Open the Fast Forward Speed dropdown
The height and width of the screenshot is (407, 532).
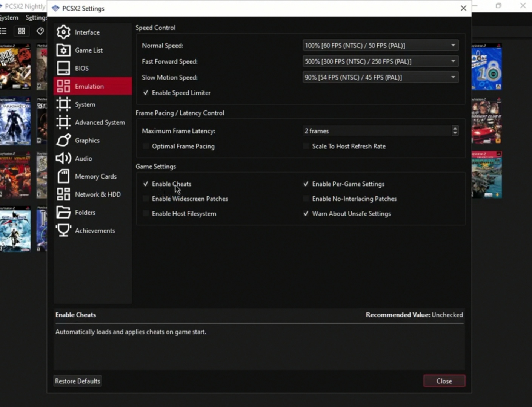[x=380, y=61]
